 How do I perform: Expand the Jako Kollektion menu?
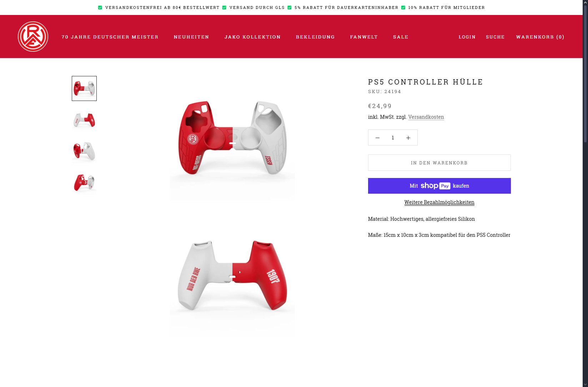[252, 37]
